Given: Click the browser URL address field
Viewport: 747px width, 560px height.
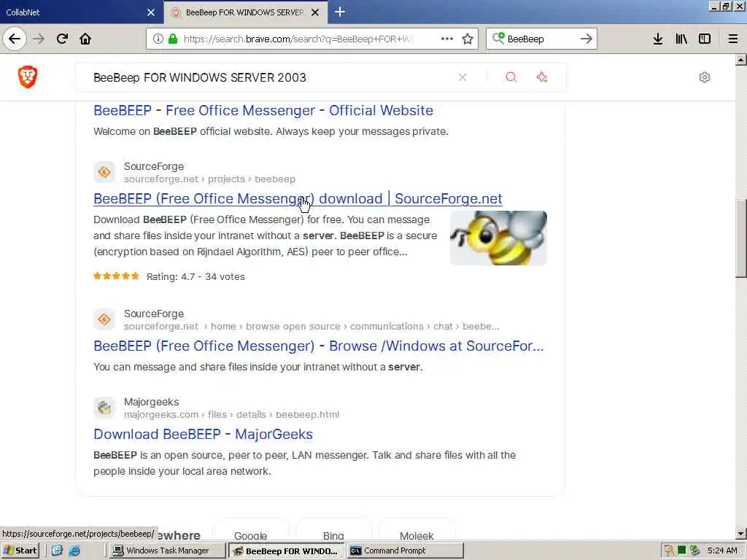Looking at the screenshot, I should coord(298,39).
